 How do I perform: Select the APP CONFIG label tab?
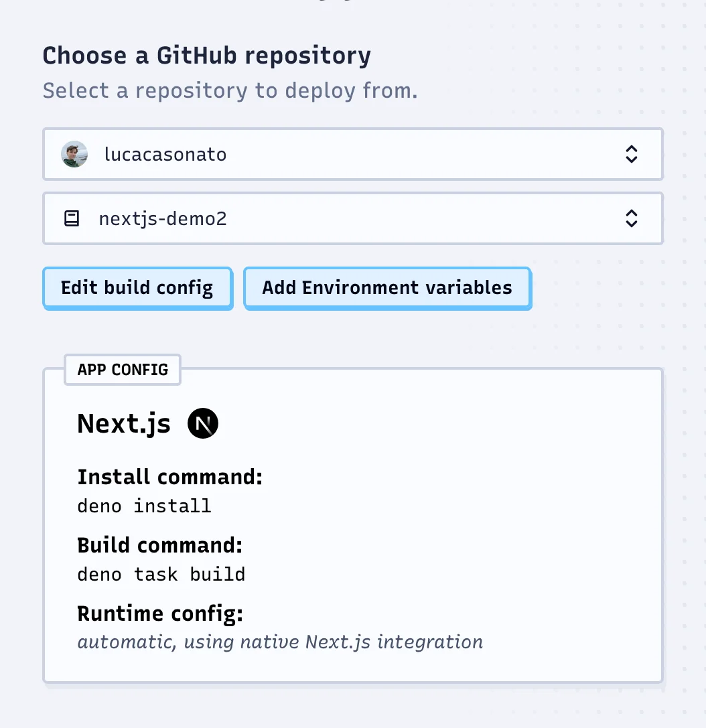(122, 369)
